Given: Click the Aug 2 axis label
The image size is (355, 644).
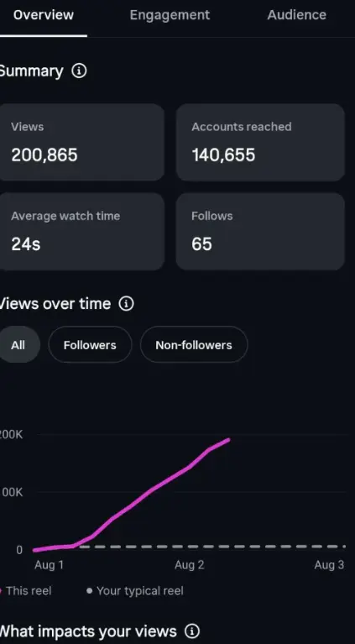Looking at the screenshot, I should coord(189,565).
